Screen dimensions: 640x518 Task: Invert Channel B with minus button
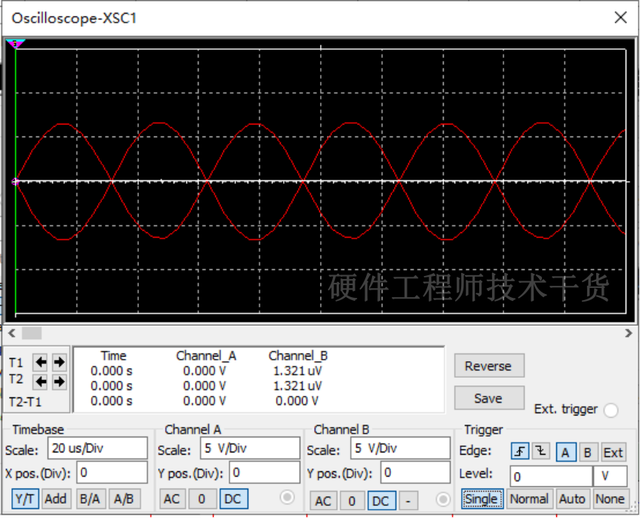tap(408, 501)
